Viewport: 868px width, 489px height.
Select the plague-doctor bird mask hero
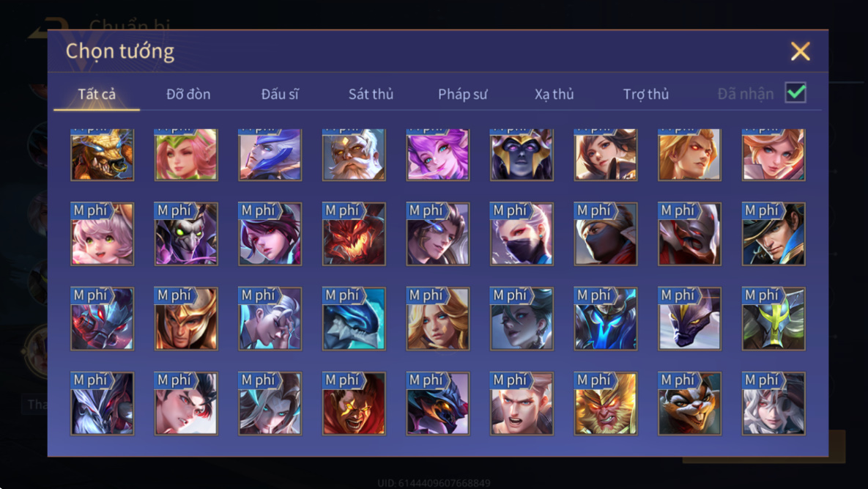[x=186, y=234]
